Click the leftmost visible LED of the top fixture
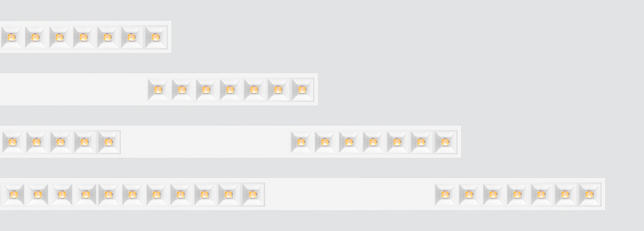 point(11,37)
